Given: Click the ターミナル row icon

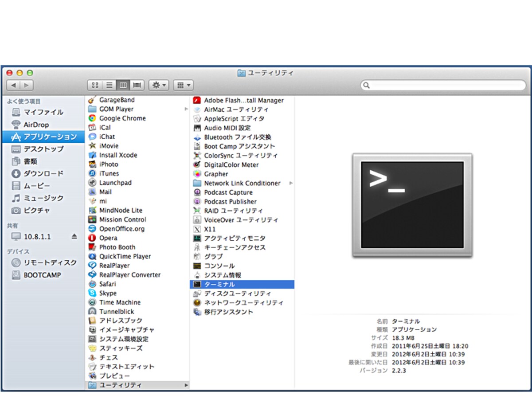Looking at the screenshot, I should pos(197,284).
